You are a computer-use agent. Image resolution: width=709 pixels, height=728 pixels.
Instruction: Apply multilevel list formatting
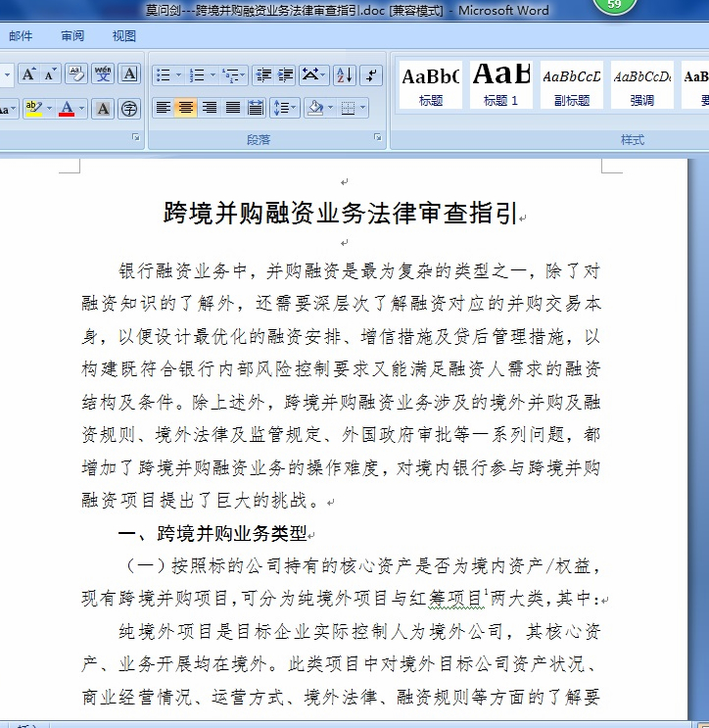click(230, 74)
